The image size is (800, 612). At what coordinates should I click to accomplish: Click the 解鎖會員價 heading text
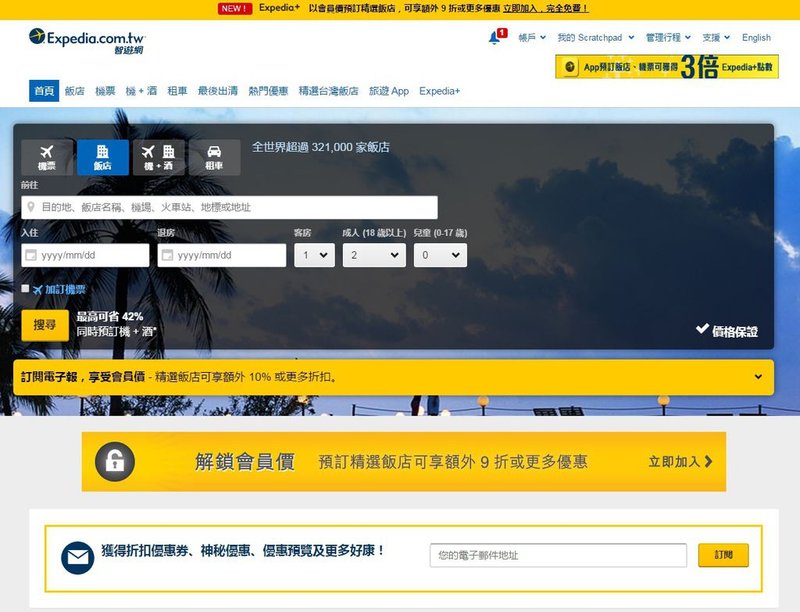coord(244,462)
